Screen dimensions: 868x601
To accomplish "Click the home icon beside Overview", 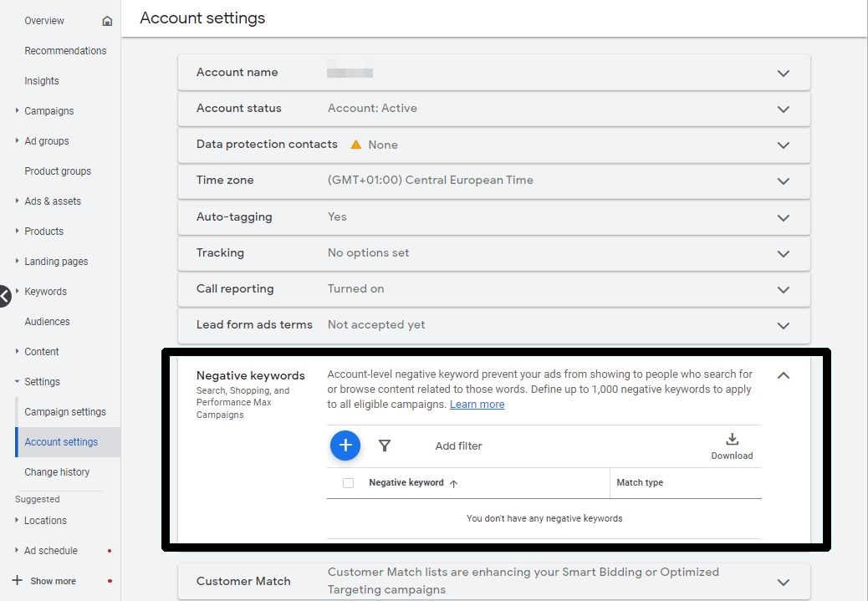I will (108, 20).
